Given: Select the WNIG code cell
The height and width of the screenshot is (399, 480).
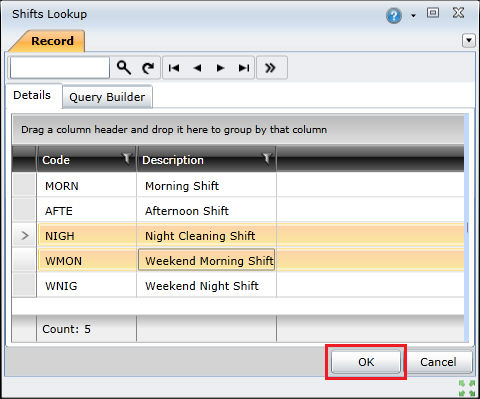Looking at the screenshot, I should point(86,286).
